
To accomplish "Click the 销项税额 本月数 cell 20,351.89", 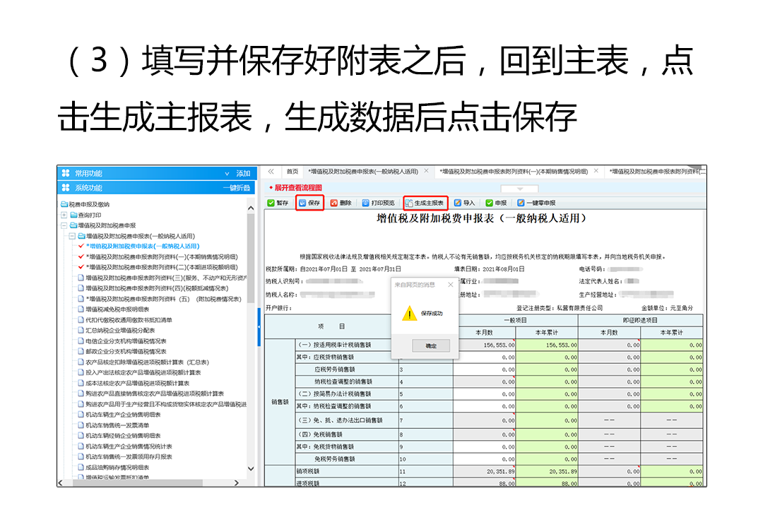I will tap(485, 471).
